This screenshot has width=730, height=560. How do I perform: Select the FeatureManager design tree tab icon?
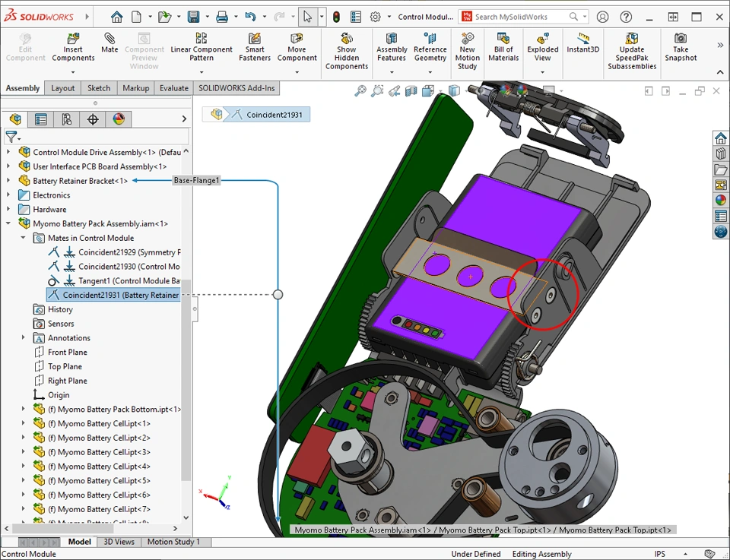pos(15,119)
